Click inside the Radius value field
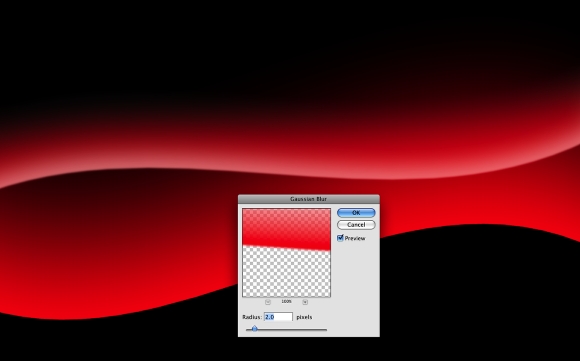 [278, 317]
